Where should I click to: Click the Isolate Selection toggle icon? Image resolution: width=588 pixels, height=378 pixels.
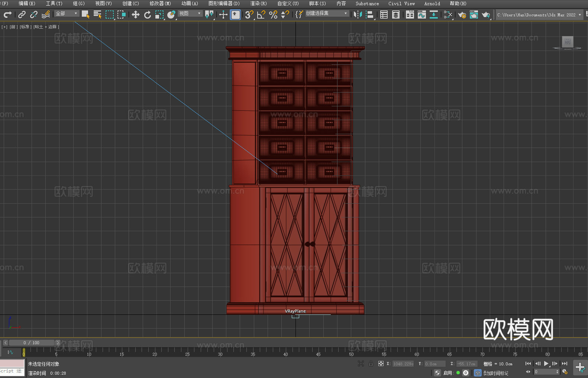(x=361, y=364)
